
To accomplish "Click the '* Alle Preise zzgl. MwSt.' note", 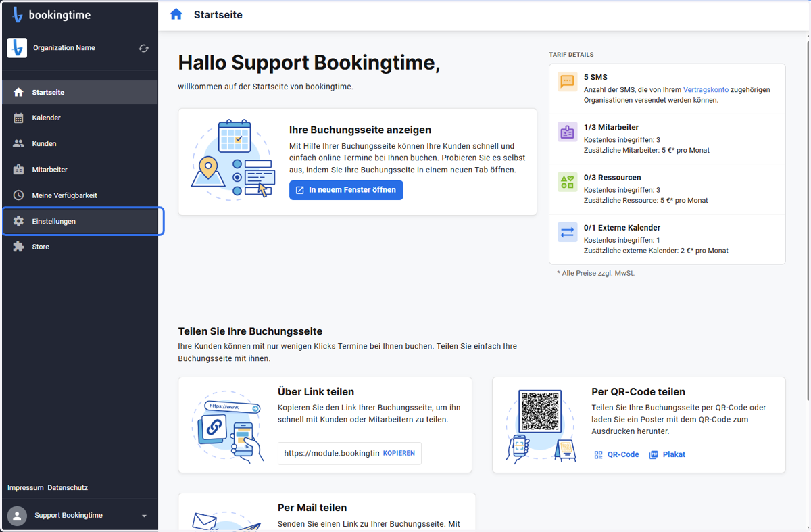I will (595, 273).
